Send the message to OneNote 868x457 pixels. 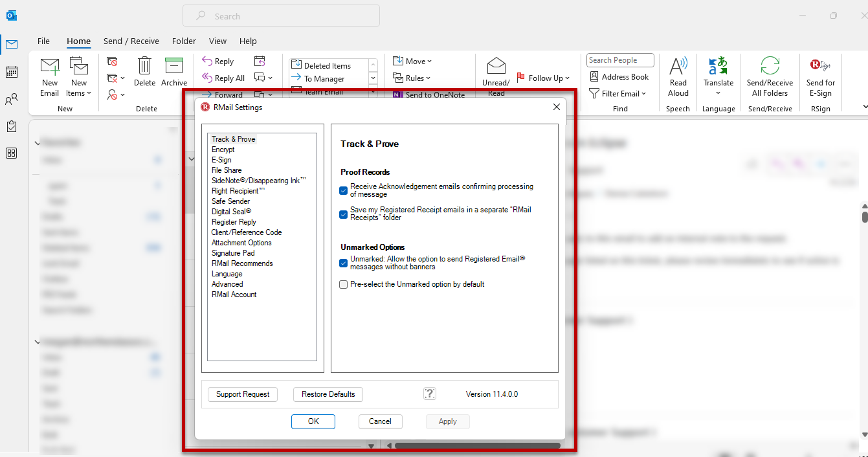[428, 95]
